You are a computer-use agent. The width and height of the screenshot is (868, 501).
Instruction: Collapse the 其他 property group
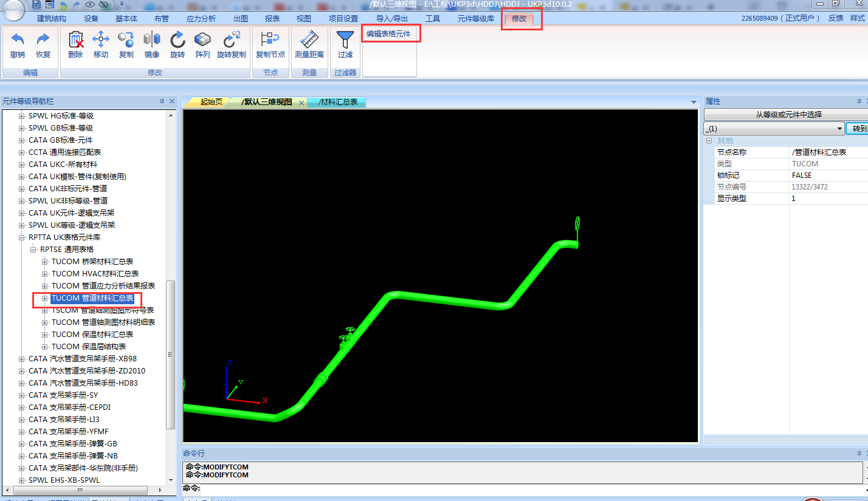click(709, 141)
